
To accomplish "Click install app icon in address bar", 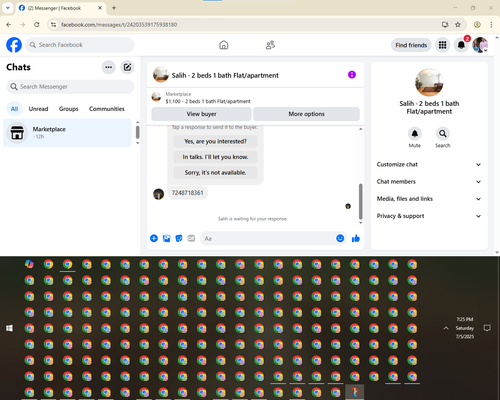I will click(x=445, y=25).
